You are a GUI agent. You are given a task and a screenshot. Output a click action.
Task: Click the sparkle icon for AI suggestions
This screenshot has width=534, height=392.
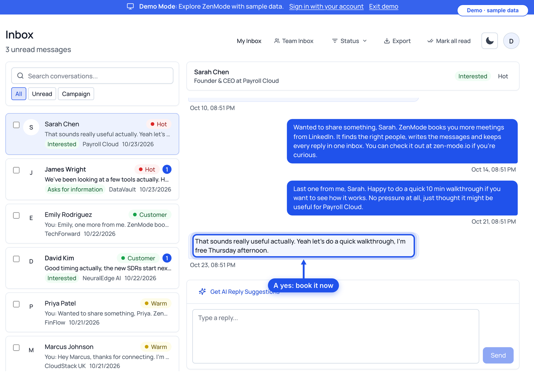[x=202, y=291]
